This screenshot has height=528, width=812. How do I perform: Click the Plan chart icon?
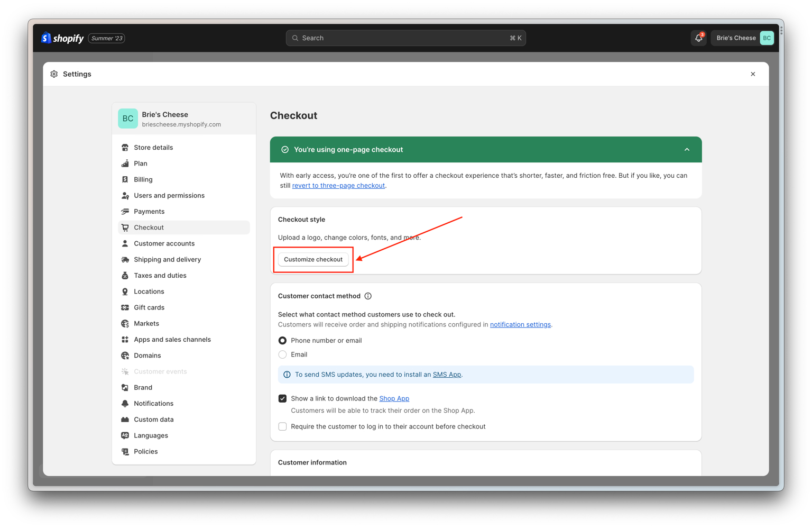click(125, 163)
